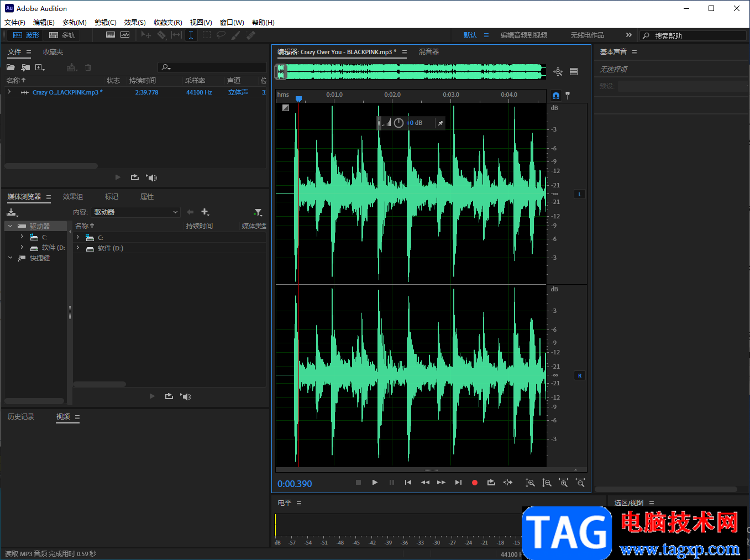The image size is (750, 560).
Task: Toggle the right channel R button
Action: pyautogui.click(x=580, y=375)
